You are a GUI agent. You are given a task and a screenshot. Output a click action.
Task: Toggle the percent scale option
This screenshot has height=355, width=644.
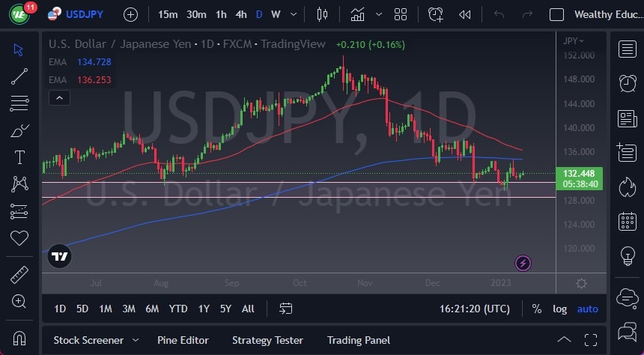pos(536,309)
